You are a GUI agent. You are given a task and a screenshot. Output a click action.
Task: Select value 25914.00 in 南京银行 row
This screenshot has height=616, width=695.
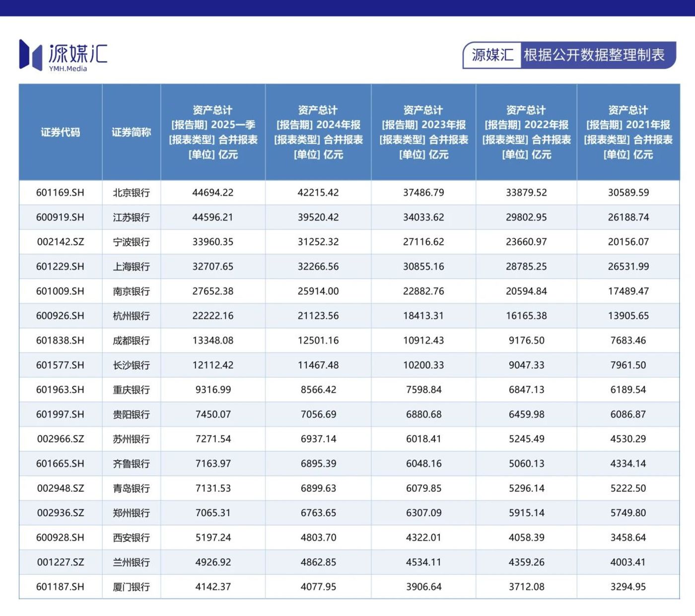[x=318, y=291]
